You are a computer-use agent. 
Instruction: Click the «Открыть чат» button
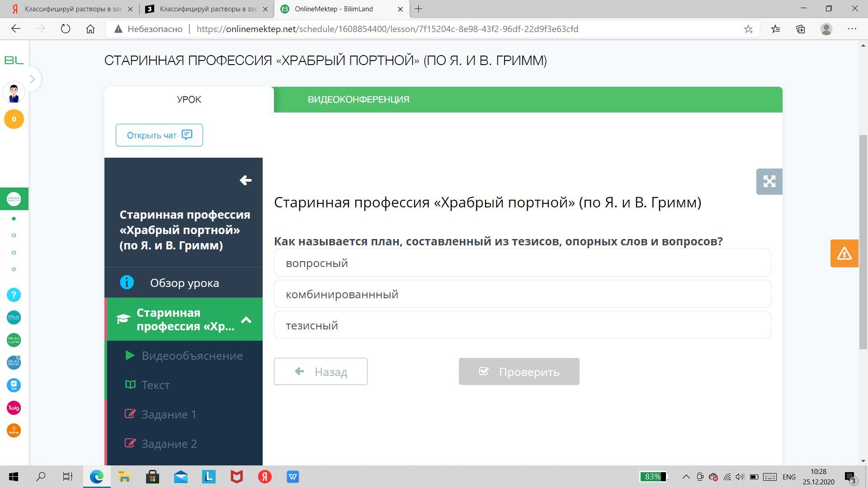tap(159, 135)
